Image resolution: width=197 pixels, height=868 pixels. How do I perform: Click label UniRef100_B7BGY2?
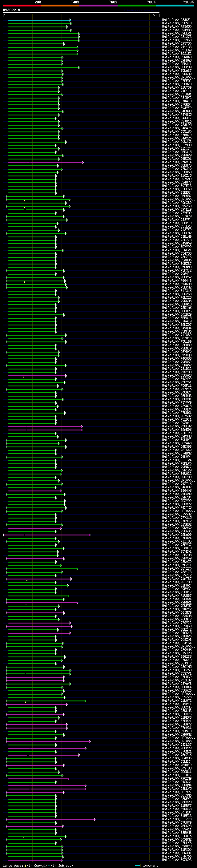[177, 725]
